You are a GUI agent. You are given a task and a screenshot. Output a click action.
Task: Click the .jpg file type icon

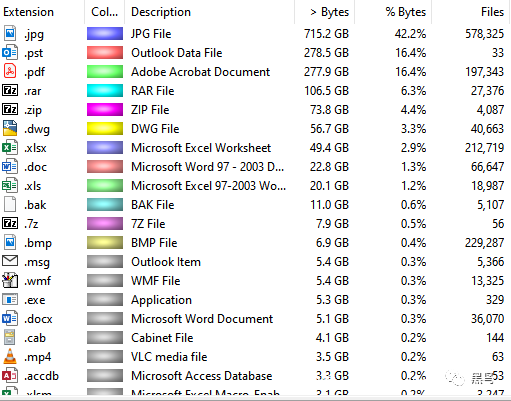coord(10,34)
